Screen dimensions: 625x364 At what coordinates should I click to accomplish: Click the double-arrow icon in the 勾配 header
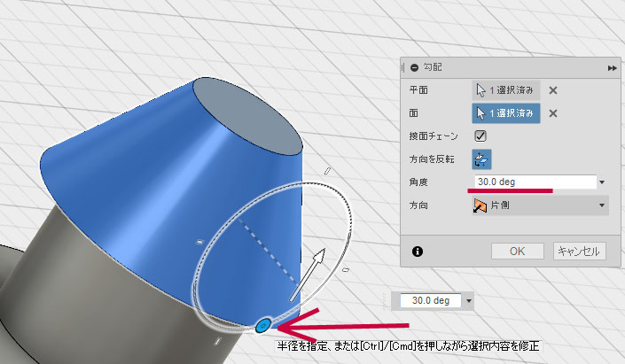612,68
